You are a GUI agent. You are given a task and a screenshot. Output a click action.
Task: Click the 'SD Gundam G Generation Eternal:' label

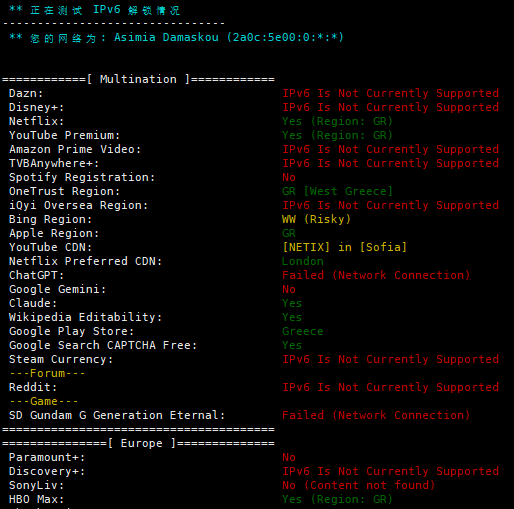coord(117,415)
